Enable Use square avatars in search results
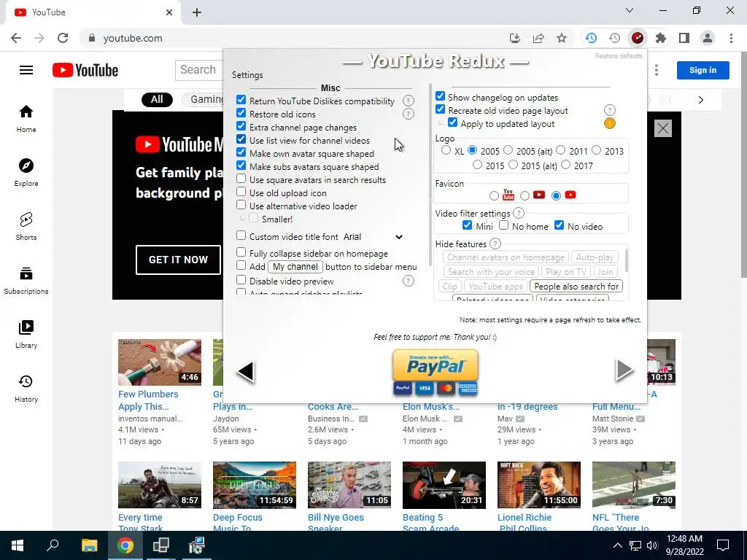 click(241, 179)
